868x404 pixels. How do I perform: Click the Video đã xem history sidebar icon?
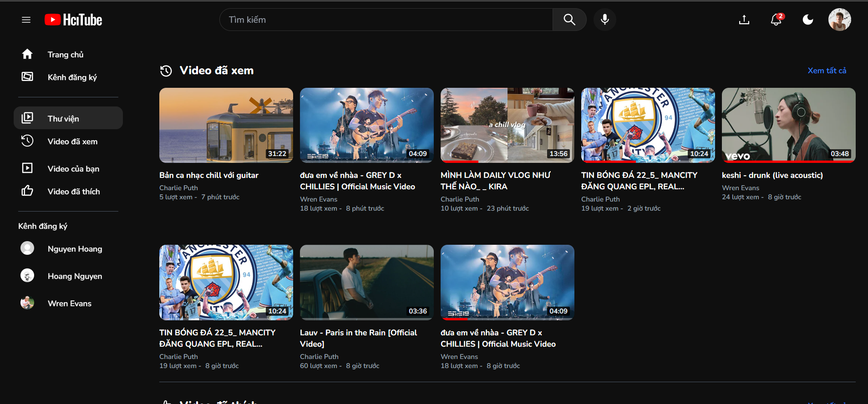tap(27, 141)
